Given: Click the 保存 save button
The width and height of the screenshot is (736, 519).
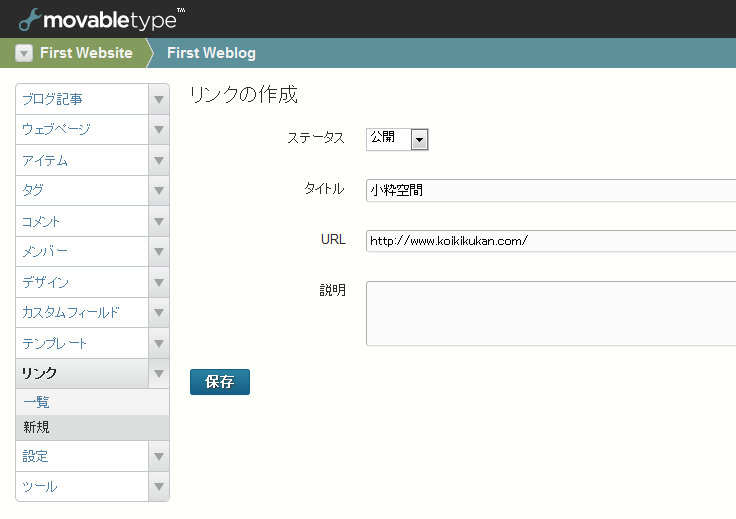Looking at the screenshot, I should [220, 382].
